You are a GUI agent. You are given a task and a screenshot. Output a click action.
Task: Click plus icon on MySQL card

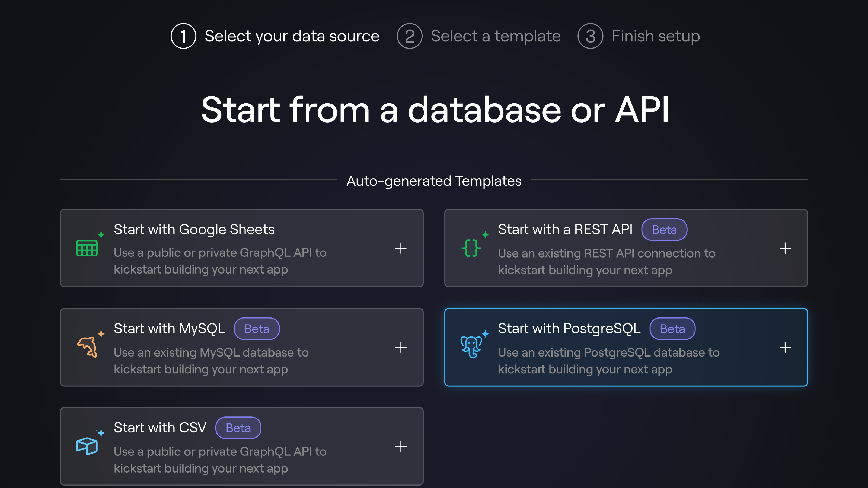pyautogui.click(x=401, y=347)
